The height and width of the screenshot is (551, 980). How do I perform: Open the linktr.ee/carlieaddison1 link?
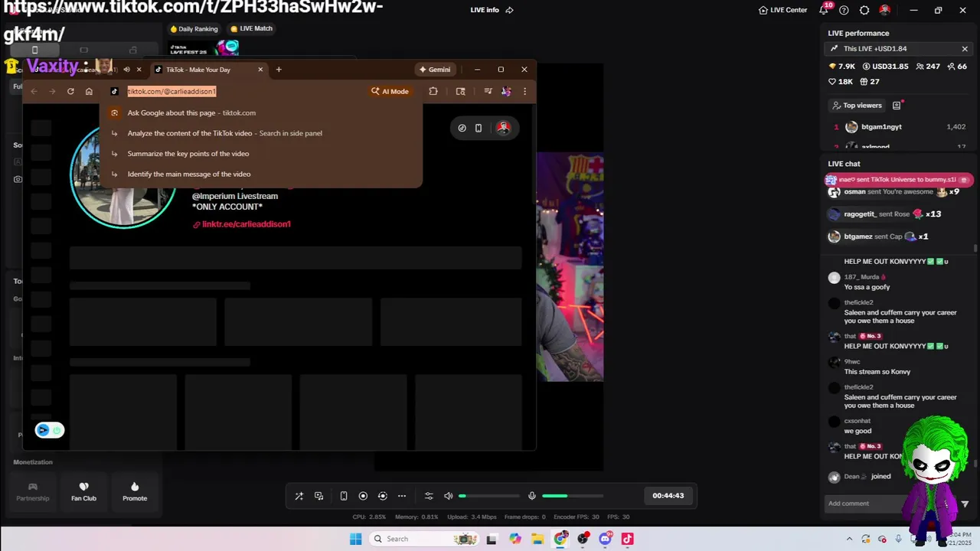coord(246,224)
